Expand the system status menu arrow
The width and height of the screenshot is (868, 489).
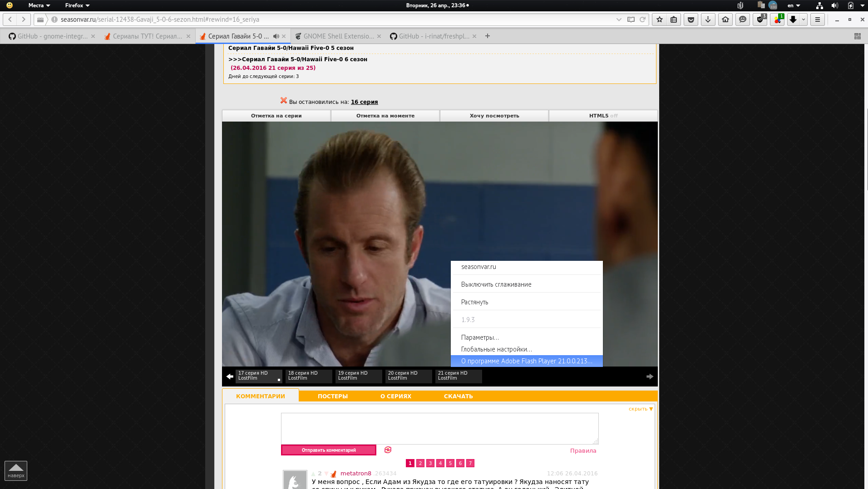[863, 5]
